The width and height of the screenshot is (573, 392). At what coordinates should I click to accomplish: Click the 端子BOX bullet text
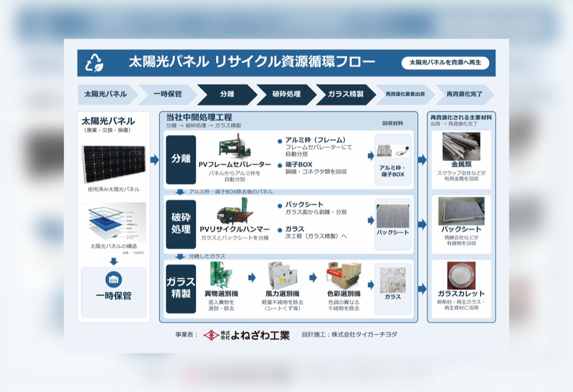pos(299,164)
